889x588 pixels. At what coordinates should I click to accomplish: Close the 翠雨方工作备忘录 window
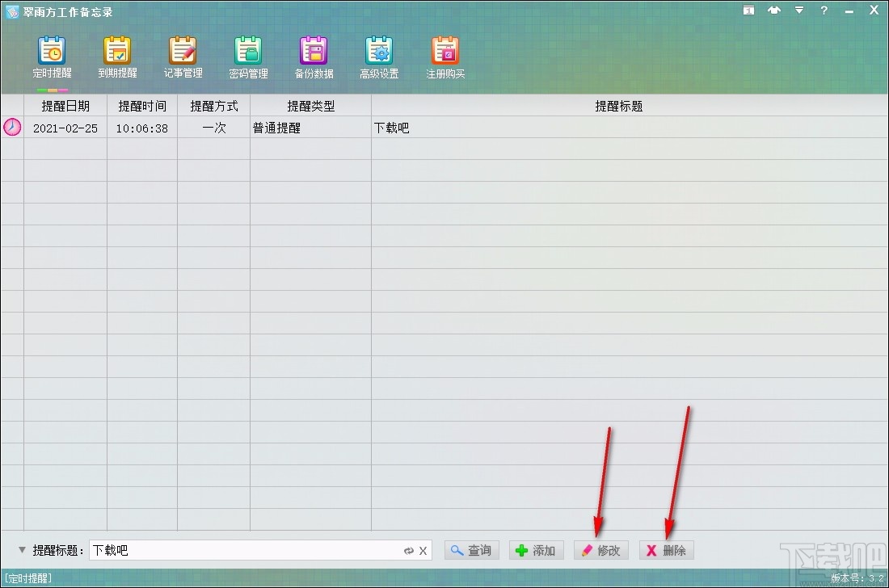pos(874,10)
